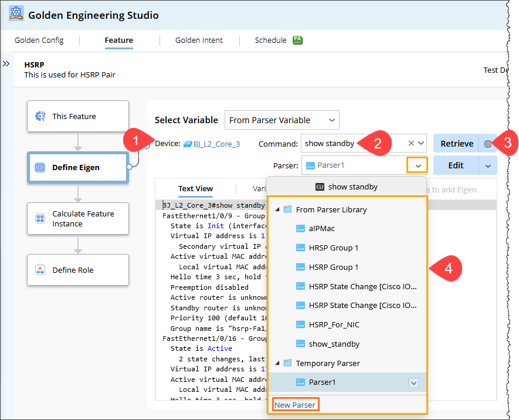Open the Select Variable dropdown
The width and height of the screenshot is (519, 420).
pyautogui.click(x=281, y=120)
